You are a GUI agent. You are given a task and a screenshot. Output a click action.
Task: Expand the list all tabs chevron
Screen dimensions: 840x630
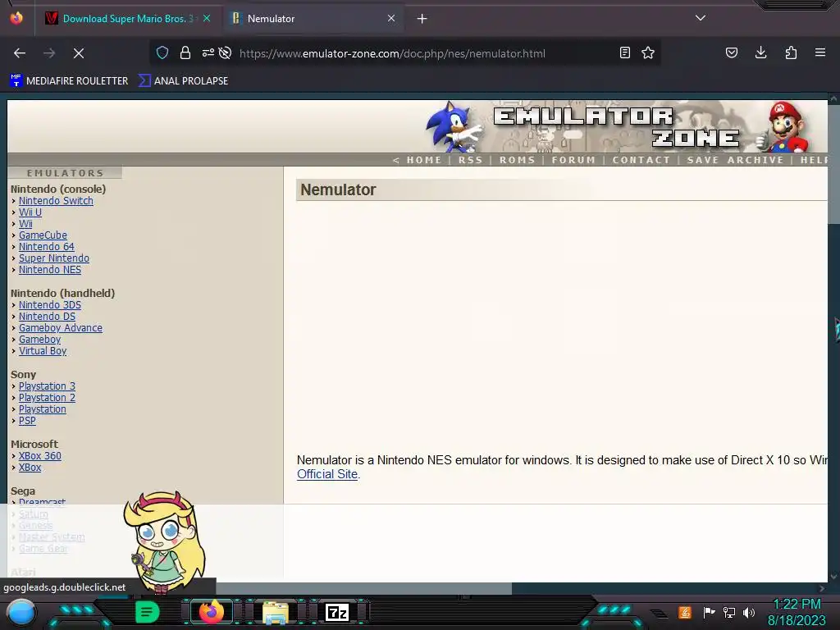tap(701, 18)
